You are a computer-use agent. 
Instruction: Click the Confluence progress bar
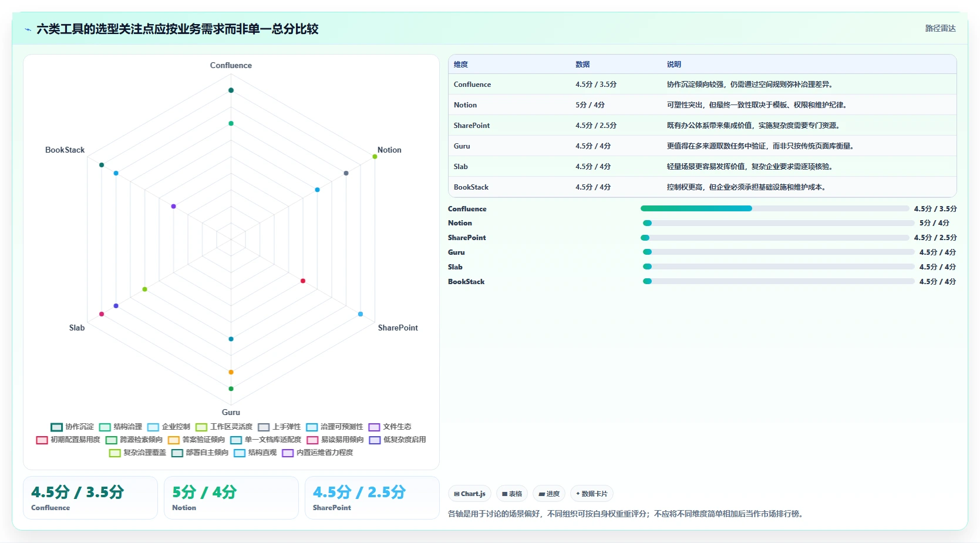tap(774, 208)
